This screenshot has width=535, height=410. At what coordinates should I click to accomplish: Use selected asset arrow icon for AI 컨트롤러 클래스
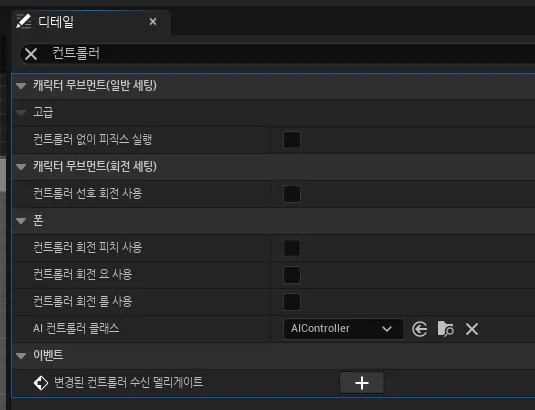point(419,329)
